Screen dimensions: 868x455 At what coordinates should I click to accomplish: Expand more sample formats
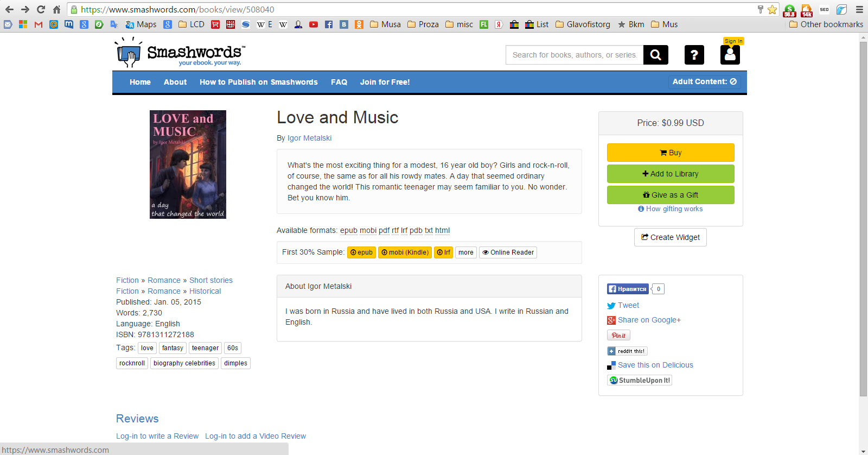pos(466,252)
